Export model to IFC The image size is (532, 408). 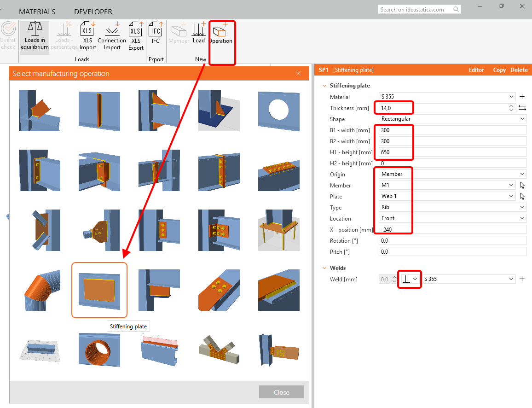click(156, 33)
